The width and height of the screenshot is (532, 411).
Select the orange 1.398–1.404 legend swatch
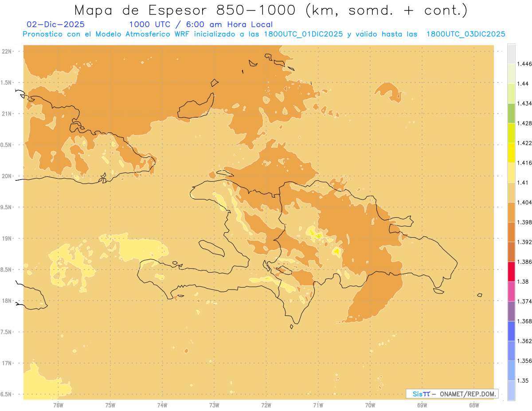(x=511, y=212)
